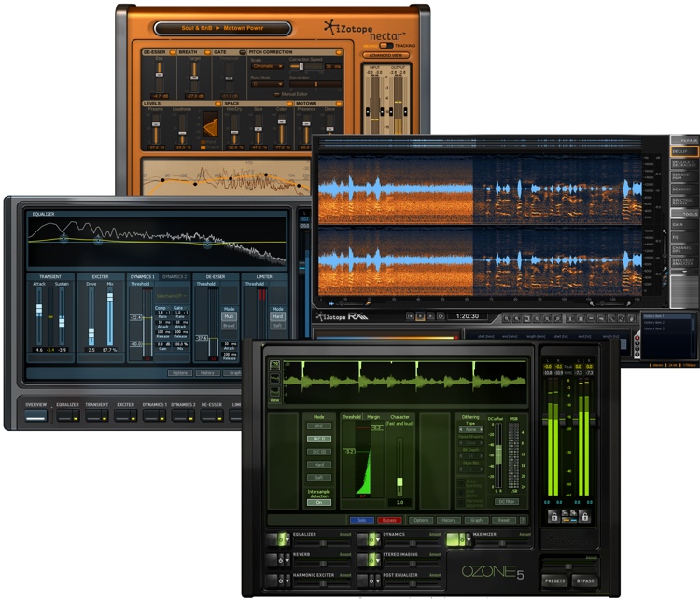
Task: Click the iZotope Nectar logo
Action: point(364,31)
